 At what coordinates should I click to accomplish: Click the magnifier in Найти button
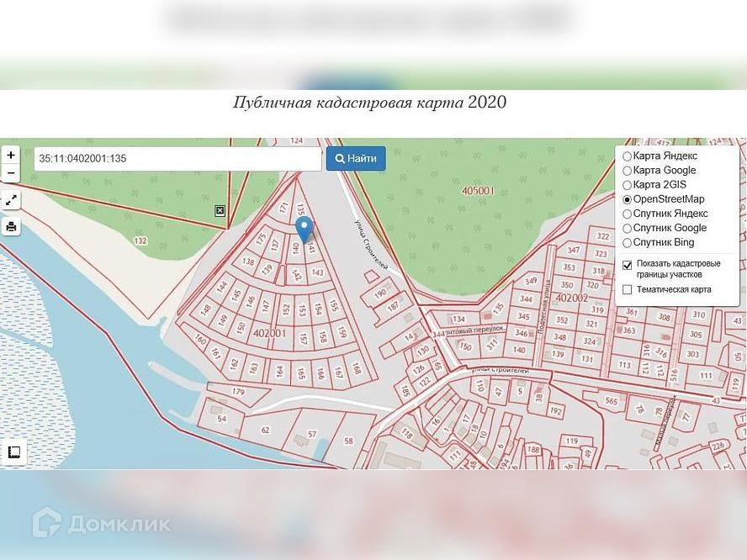click(x=340, y=159)
